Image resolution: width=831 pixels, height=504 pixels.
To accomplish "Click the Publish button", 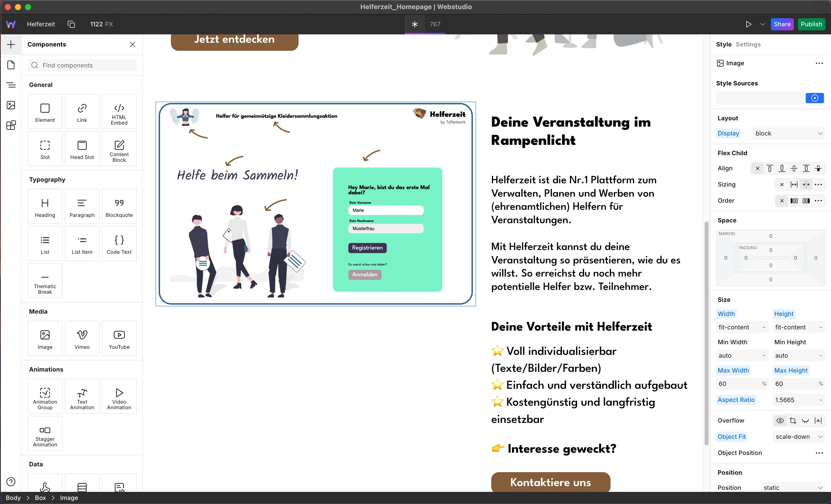I will [812, 24].
